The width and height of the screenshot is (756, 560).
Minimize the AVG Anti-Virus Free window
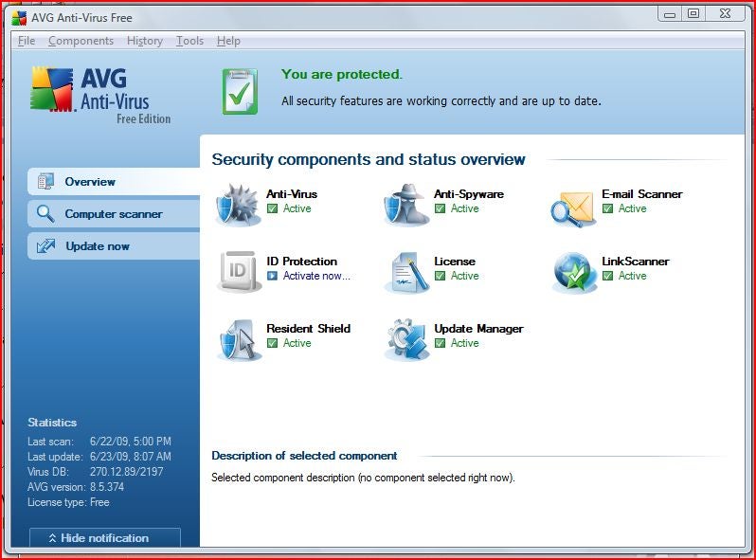[670, 14]
